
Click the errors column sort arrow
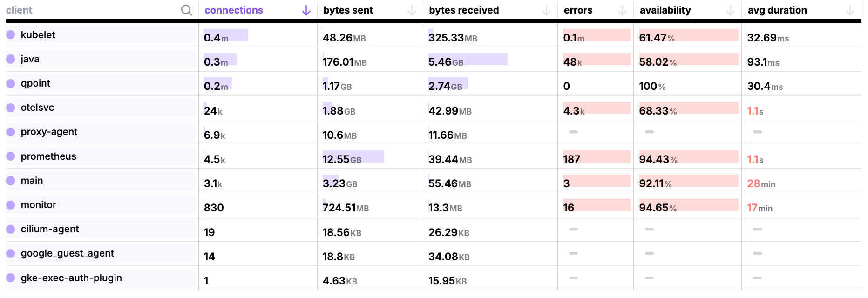click(x=622, y=10)
